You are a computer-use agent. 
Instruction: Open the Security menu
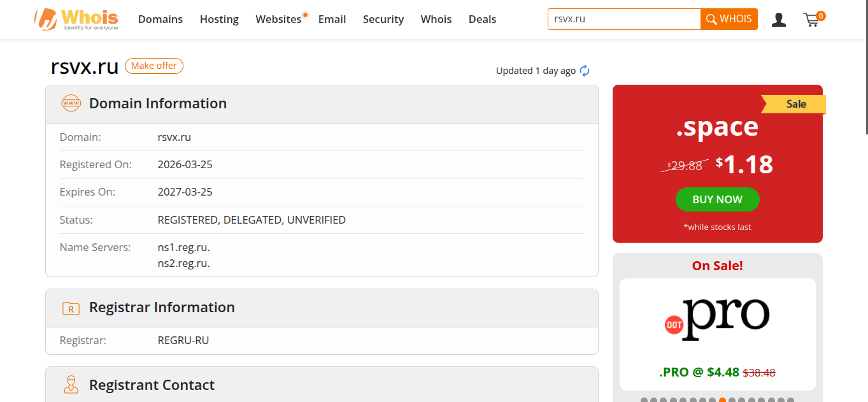(x=383, y=19)
